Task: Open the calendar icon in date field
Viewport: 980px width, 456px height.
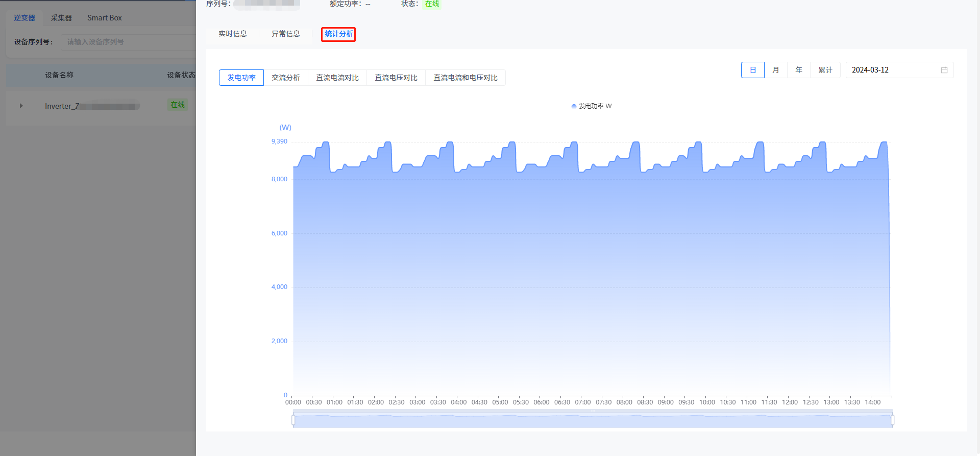Action: click(x=944, y=70)
